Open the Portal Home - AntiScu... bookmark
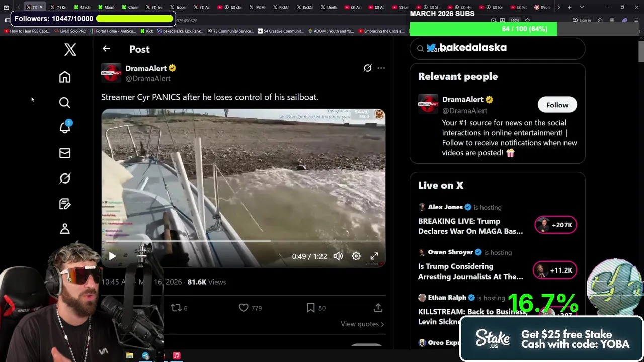Screen dimensions: 644x362 click(113, 31)
